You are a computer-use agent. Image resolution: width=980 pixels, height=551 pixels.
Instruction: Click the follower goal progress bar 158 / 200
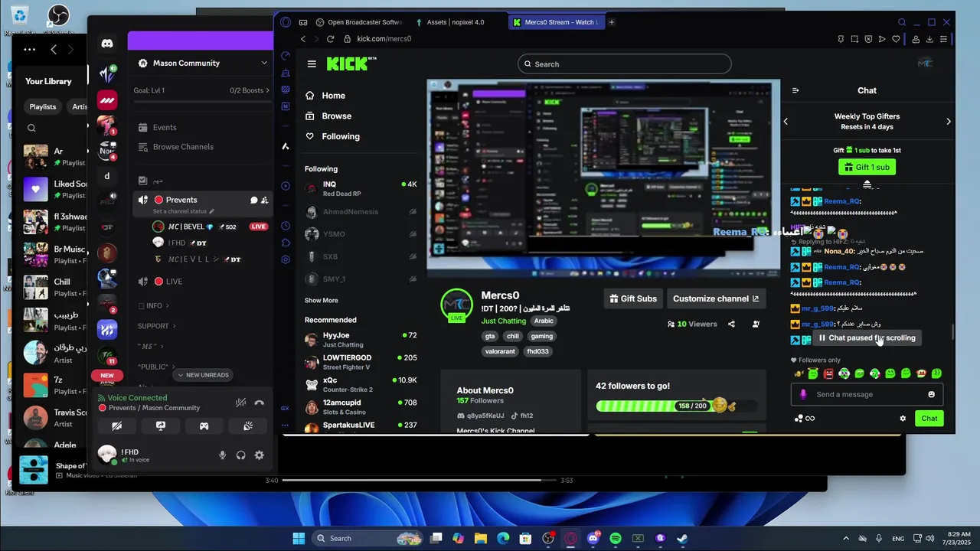coord(676,406)
